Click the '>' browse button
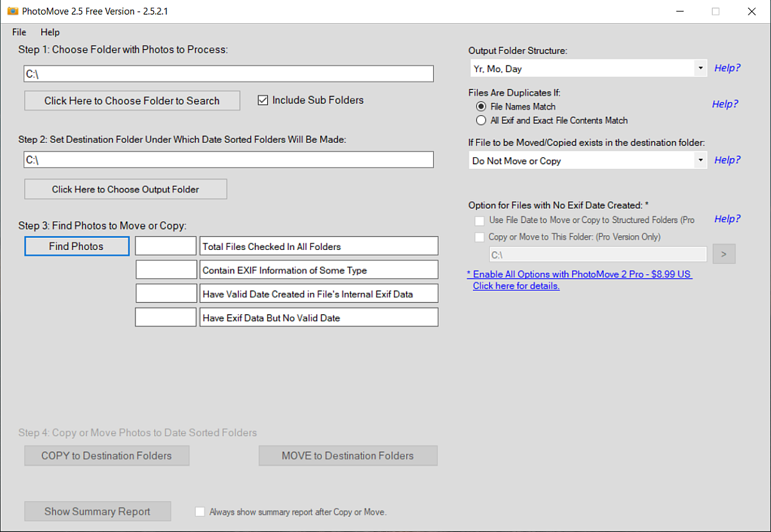The height and width of the screenshot is (532, 771). (x=724, y=254)
